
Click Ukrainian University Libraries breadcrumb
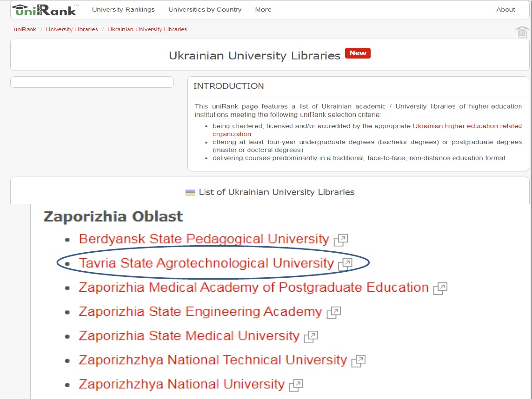coord(147,29)
